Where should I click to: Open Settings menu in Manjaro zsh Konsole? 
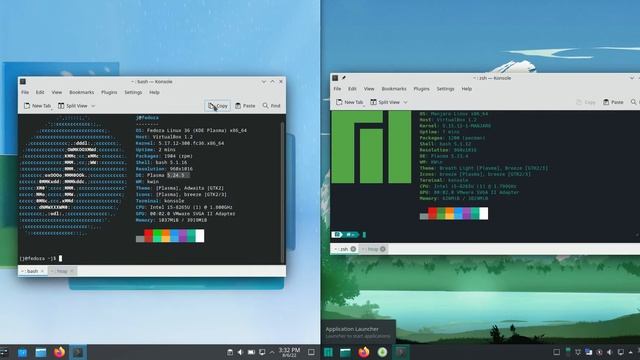point(445,89)
